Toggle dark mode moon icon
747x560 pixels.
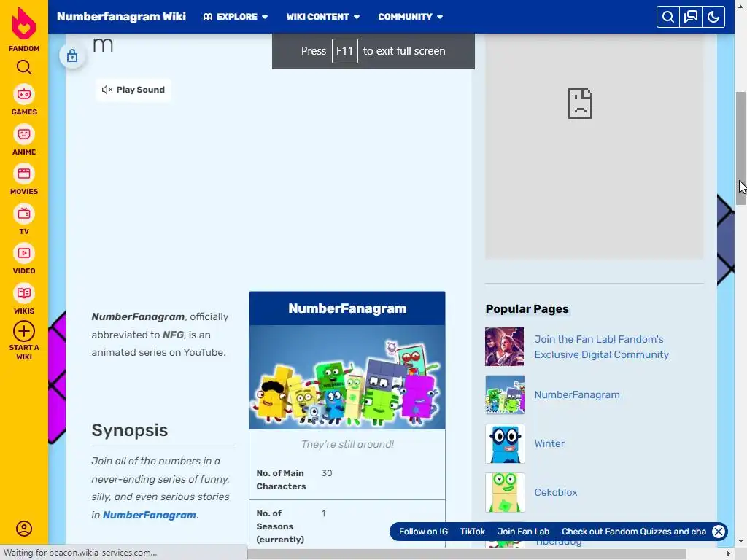[713, 17]
